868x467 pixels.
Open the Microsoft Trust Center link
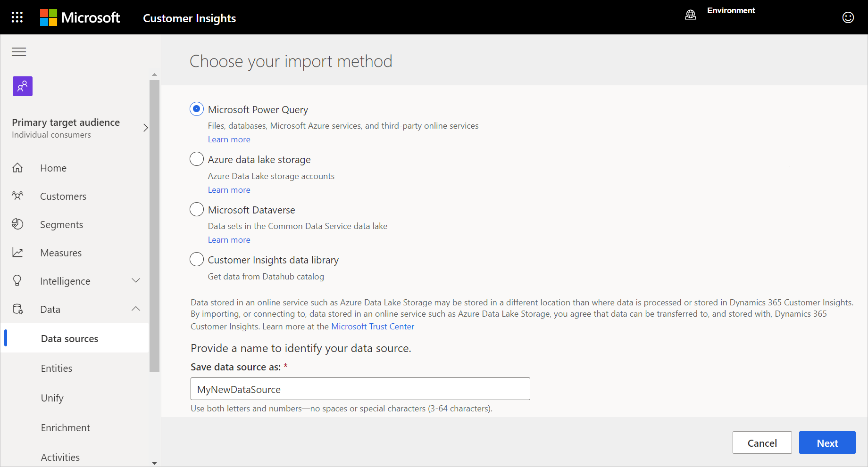point(372,327)
